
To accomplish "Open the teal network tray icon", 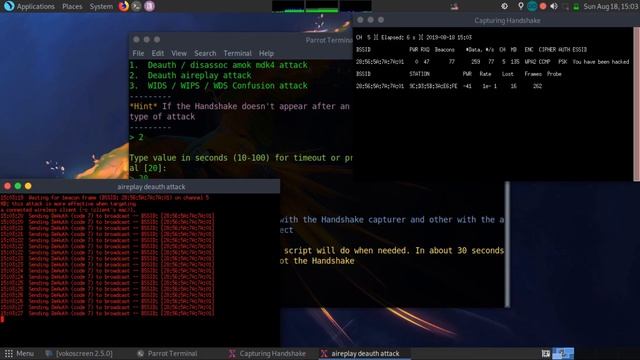I will coord(532,6).
